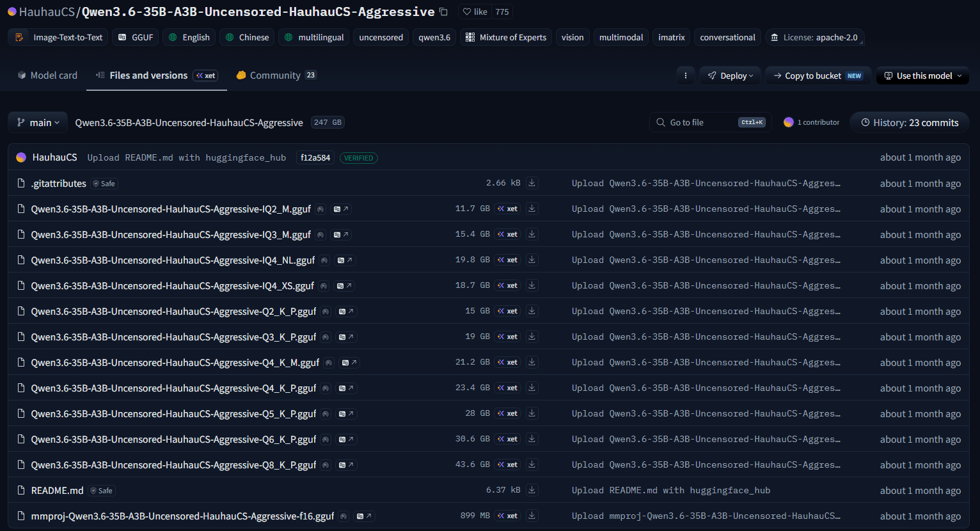Click the multimodal tag

coord(621,37)
